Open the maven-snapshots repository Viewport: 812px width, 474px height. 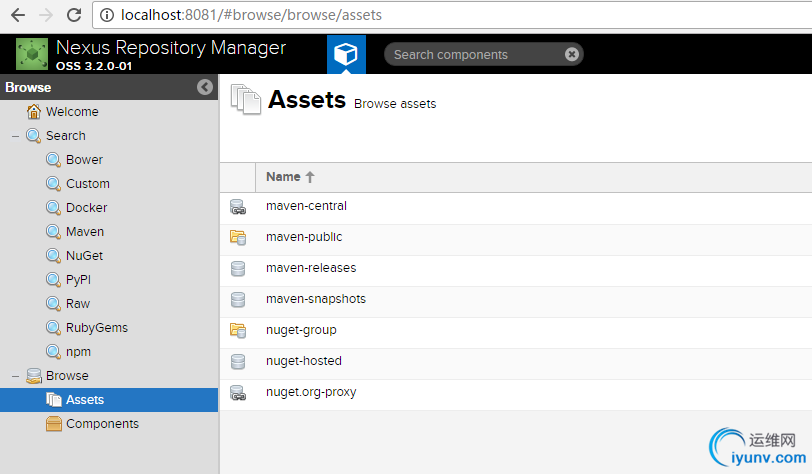pos(316,299)
